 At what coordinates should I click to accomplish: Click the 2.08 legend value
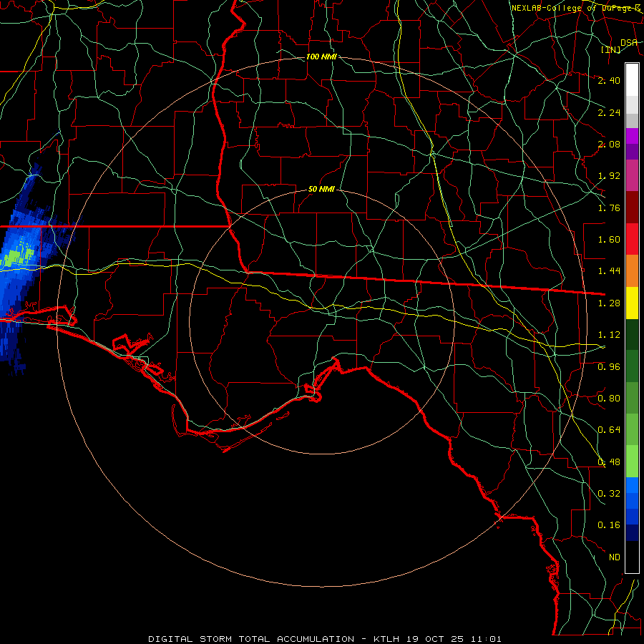tap(609, 144)
